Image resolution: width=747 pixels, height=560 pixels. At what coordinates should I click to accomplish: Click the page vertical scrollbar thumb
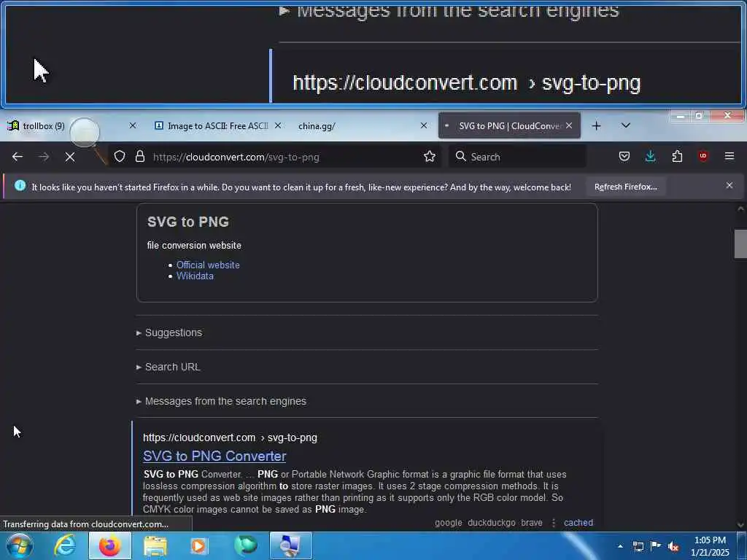point(740,244)
